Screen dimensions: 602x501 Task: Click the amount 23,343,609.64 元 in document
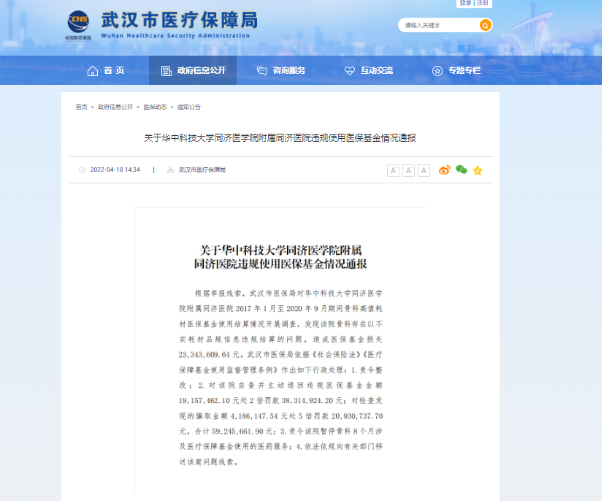211,355
